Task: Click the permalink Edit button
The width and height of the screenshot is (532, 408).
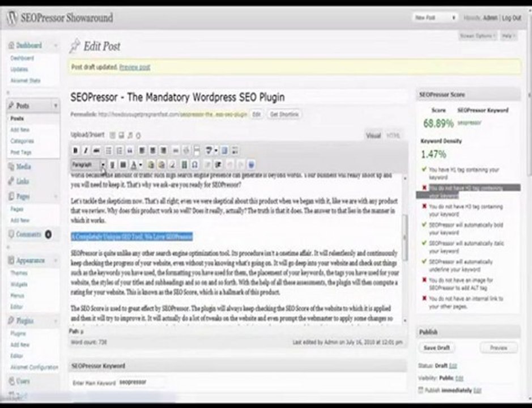Action: [x=256, y=114]
